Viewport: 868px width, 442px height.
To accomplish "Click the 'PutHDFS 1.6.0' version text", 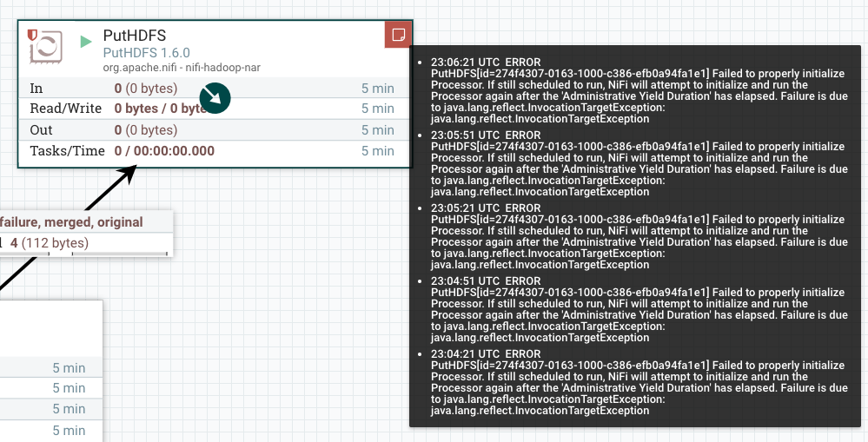I will pyautogui.click(x=147, y=53).
